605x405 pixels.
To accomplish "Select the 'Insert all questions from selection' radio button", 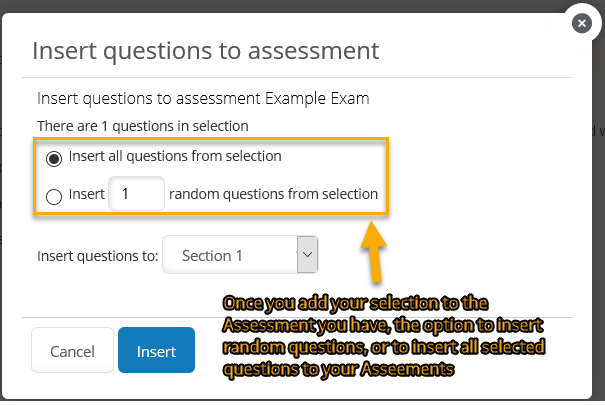I will (54, 159).
